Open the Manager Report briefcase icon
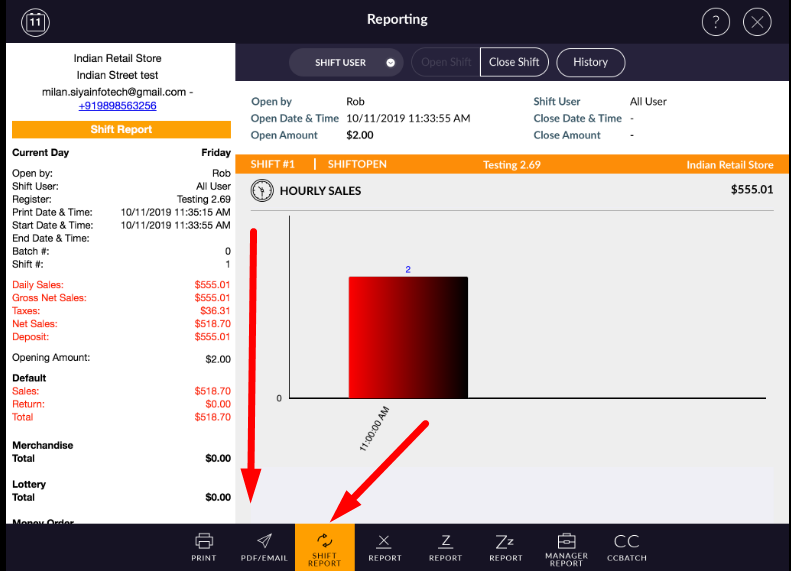Viewport: 791px width, 571px height. click(566, 547)
